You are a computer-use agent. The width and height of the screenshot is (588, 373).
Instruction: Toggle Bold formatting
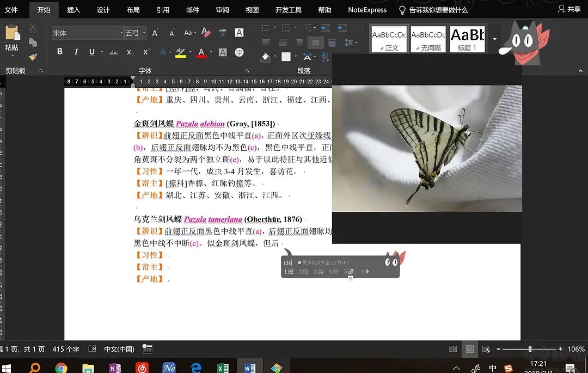[60, 52]
